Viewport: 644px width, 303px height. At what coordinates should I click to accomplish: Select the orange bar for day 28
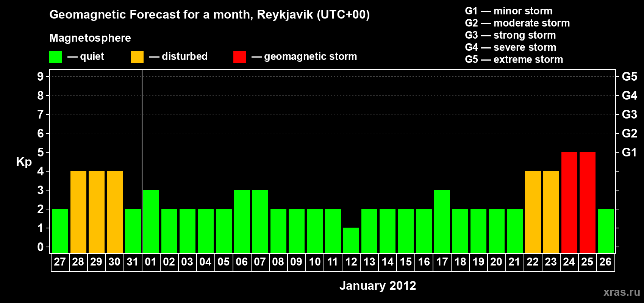(x=78, y=212)
